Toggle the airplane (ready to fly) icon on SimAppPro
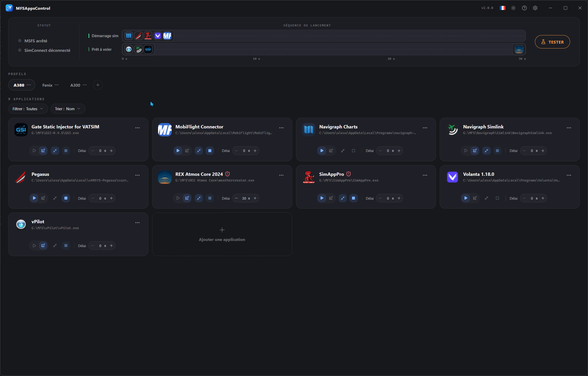 (x=331, y=198)
